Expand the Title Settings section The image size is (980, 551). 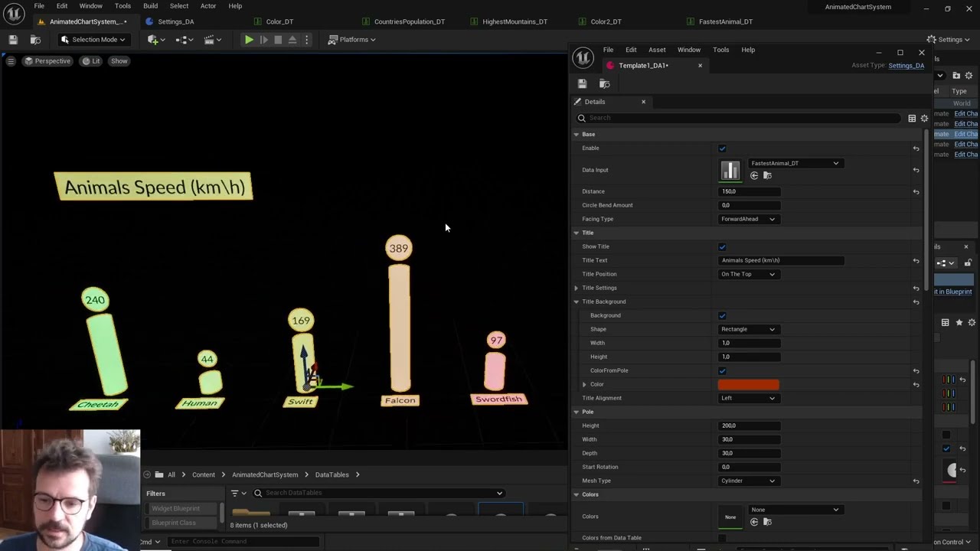click(x=577, y=288)
